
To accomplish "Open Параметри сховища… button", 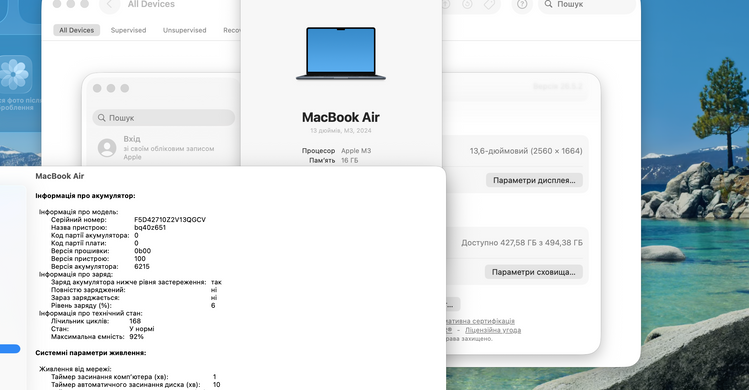I will click(x=534, y=272).
